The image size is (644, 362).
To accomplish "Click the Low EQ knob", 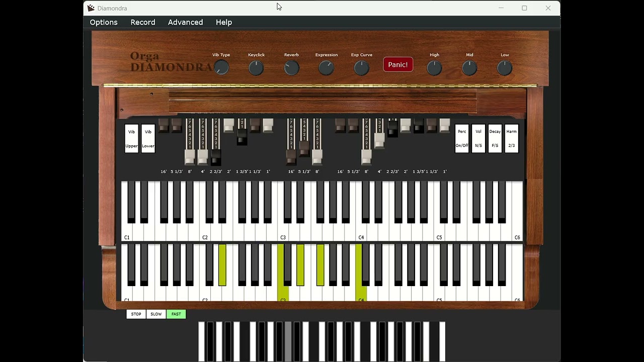I will [x=505, y=67].
